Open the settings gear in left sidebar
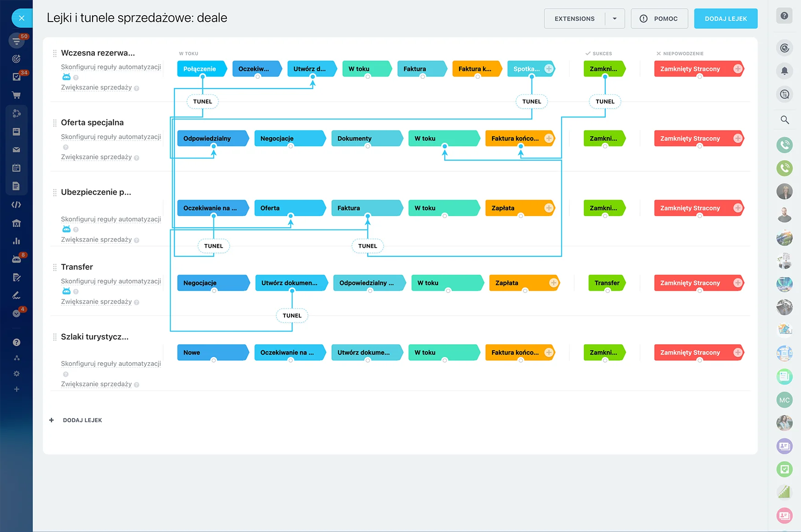Viewport: 801px width, 532px height. (x=16, y=374)
